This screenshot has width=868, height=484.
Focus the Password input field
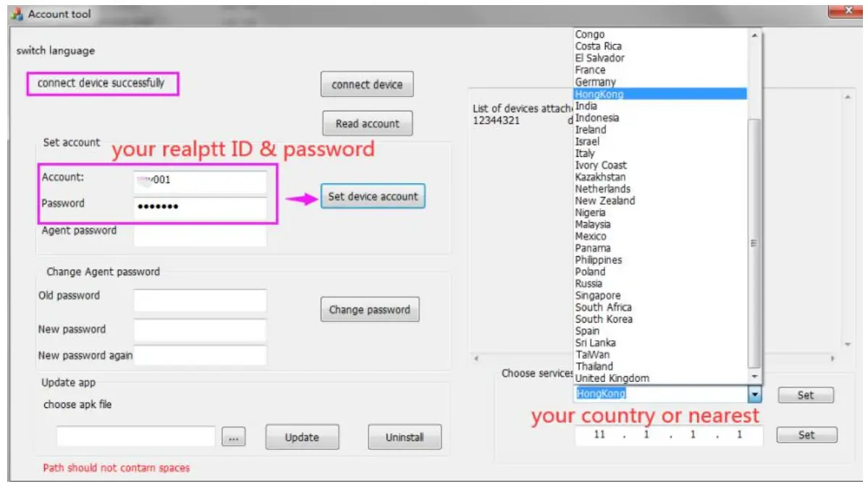pos(200,207)
